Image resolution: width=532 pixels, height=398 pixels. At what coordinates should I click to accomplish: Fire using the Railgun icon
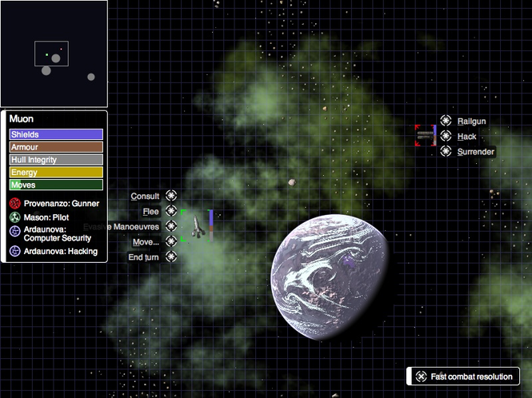click(446, 121)
